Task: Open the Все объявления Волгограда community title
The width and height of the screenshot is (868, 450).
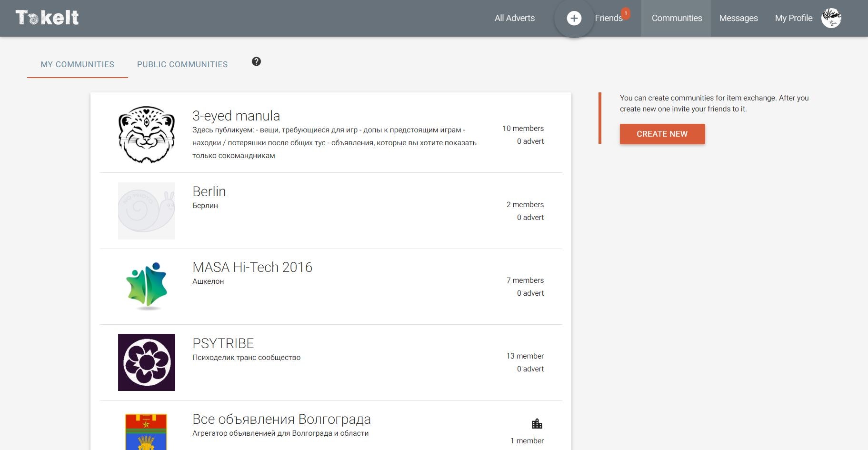Action: (x=281, y=419)
